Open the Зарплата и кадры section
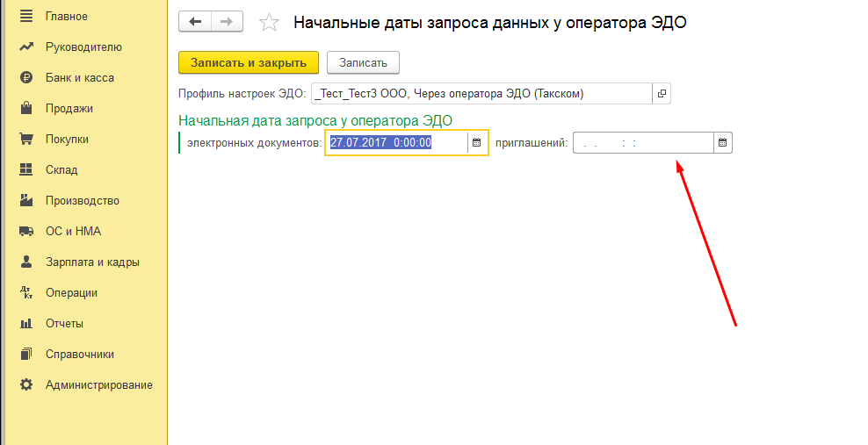Image resolution: width=868 pixels, height=445 pixels. (x=92, y=262)
